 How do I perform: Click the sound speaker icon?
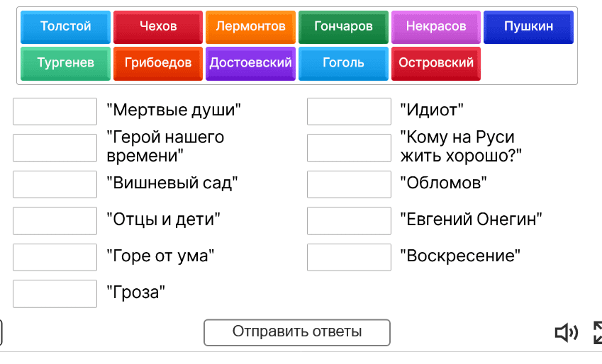(x=566, y=332)
